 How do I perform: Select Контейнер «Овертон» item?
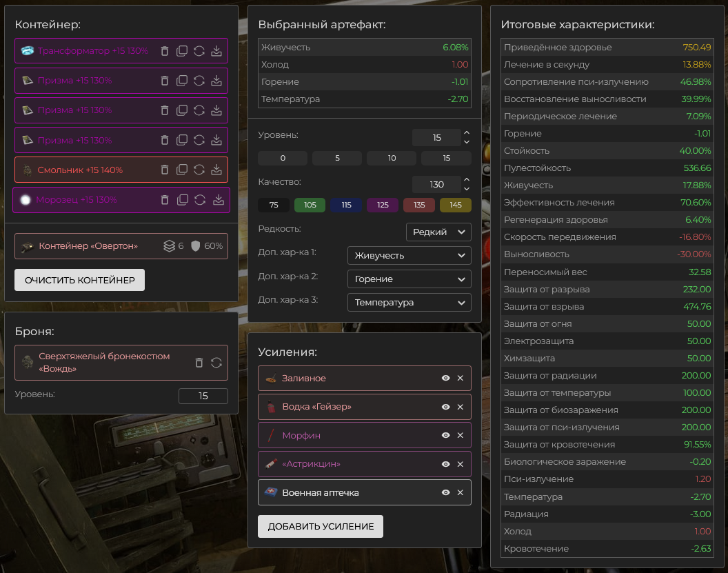tap(88, 246)
